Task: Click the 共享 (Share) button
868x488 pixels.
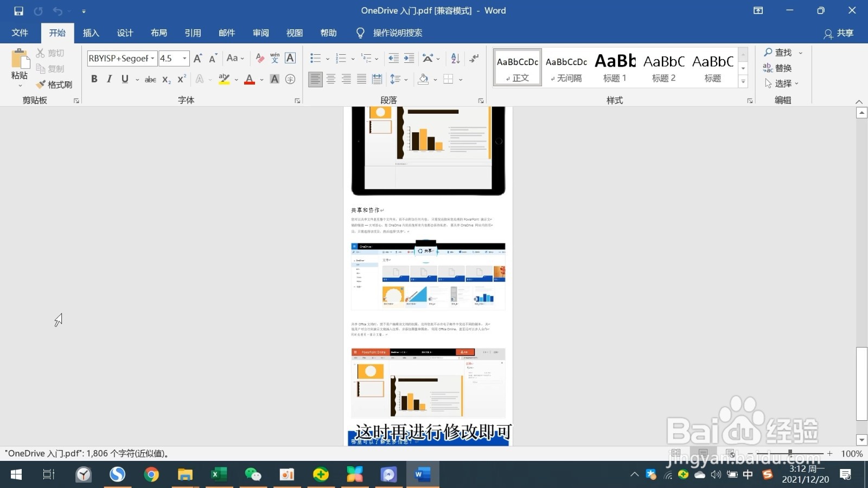Action: pyautogui.click(x=839, y=34)
